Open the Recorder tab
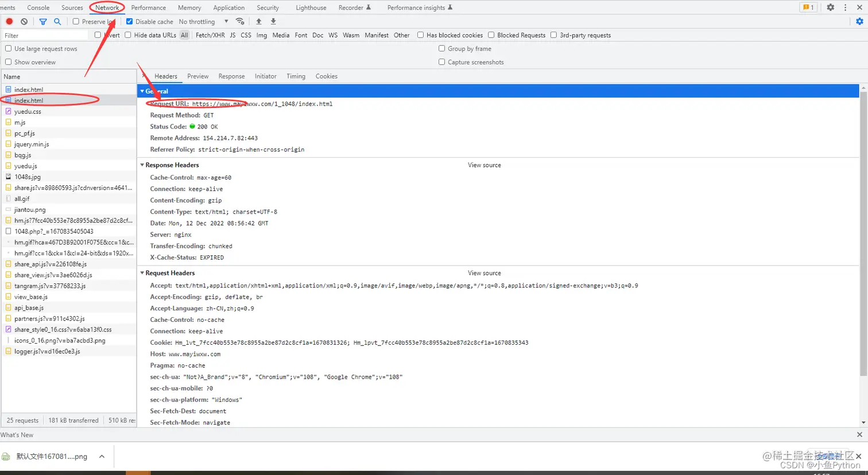This screenshot has height=475, width=868. click(355, 7)
